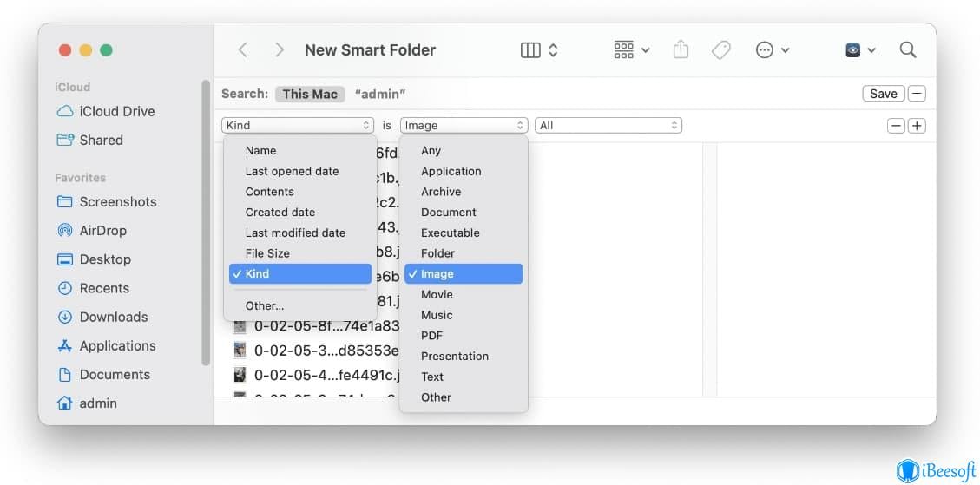Open the view switcher up-down arrows
This screenshot has width=980, height=485.
click(x=553, y=50)
